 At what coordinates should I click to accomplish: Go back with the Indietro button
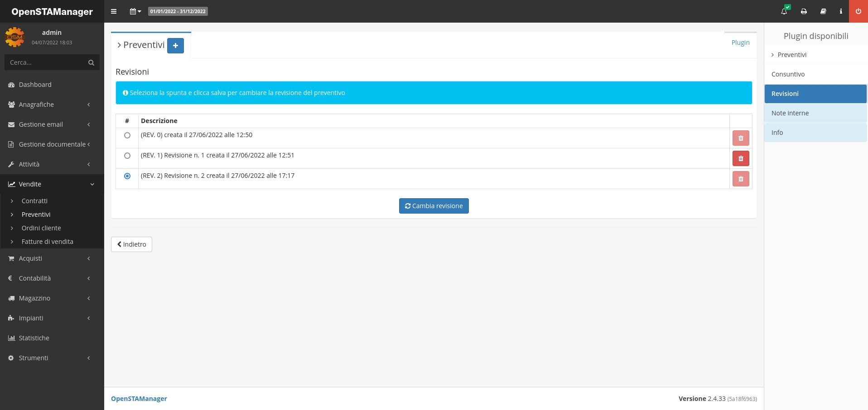131,244
